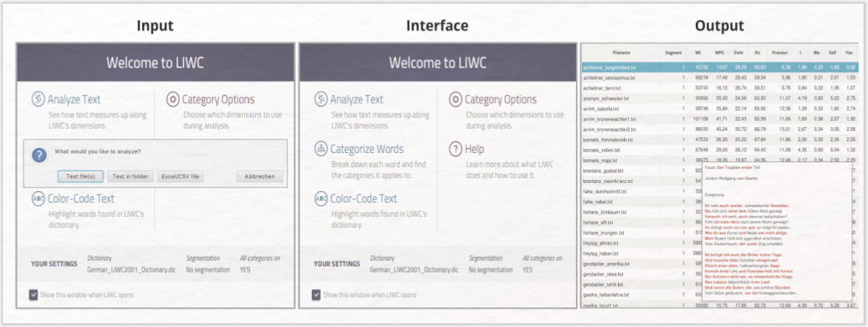This screenshot has height=327, width=868.
Task: Choose the Text file(s) button
Action: (x=80, y=176)
